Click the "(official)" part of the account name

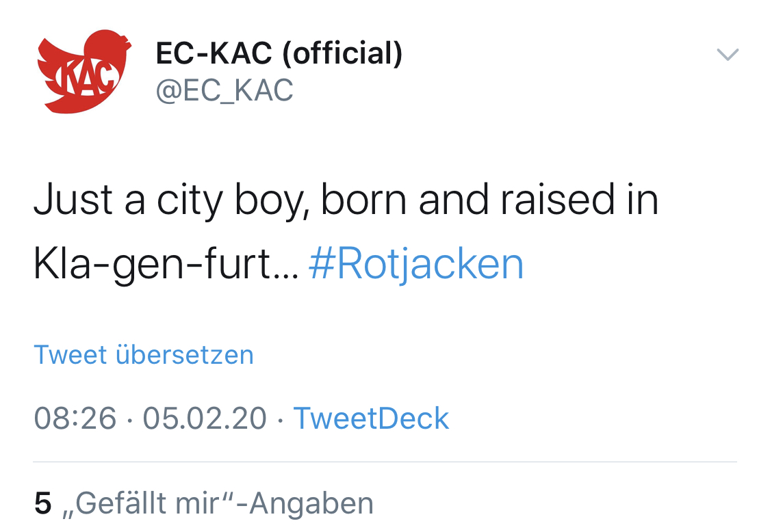tap(342, 53)
